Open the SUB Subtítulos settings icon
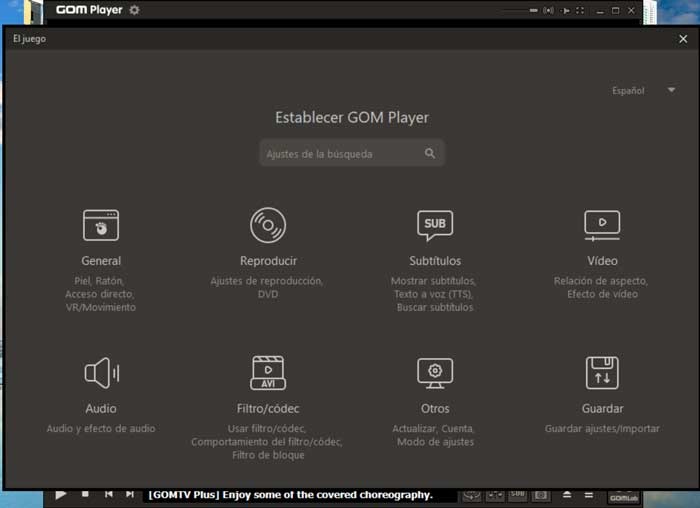The image size is (700, 508). click(x=435, y=225)
